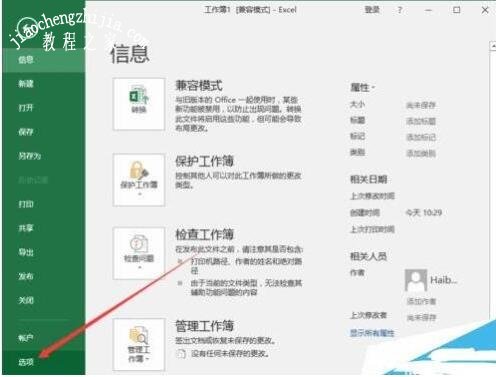Open 选项 at the sidebar bottom
This screenshot has width=496, height=377.
pos(26,362)
